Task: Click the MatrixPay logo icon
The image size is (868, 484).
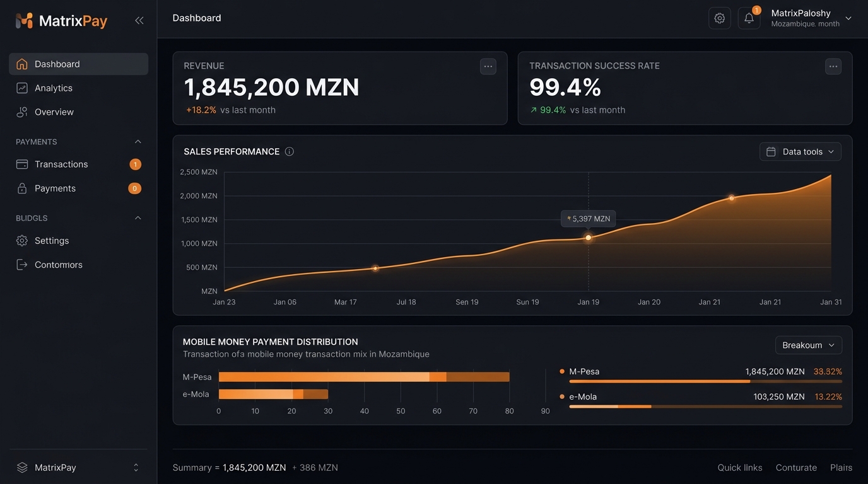Action: [x=24, y=21]
